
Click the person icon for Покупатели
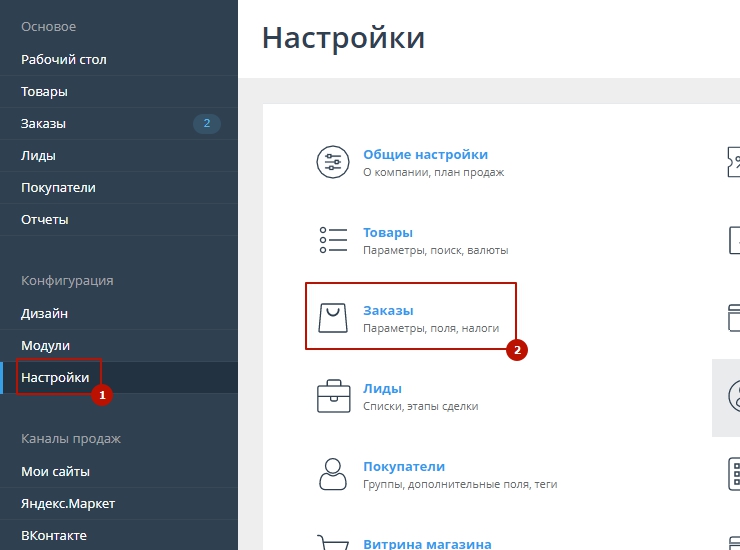click(x=333, y=474)
